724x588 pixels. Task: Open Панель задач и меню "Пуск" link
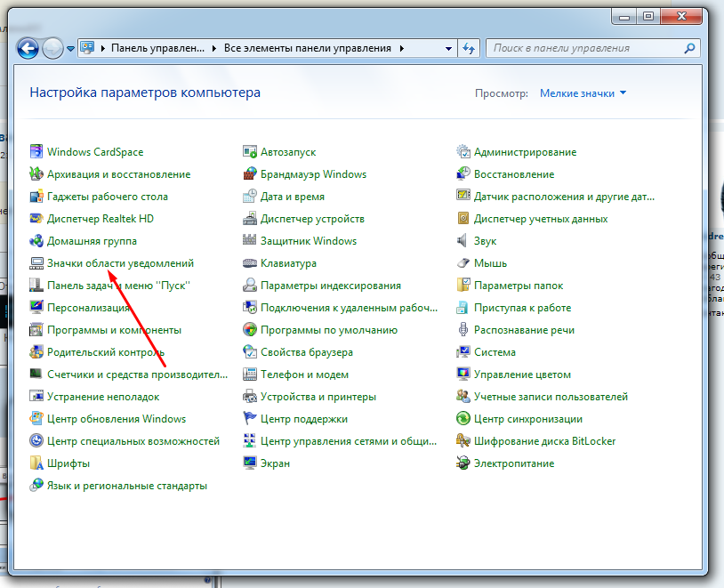pos(118,286)
